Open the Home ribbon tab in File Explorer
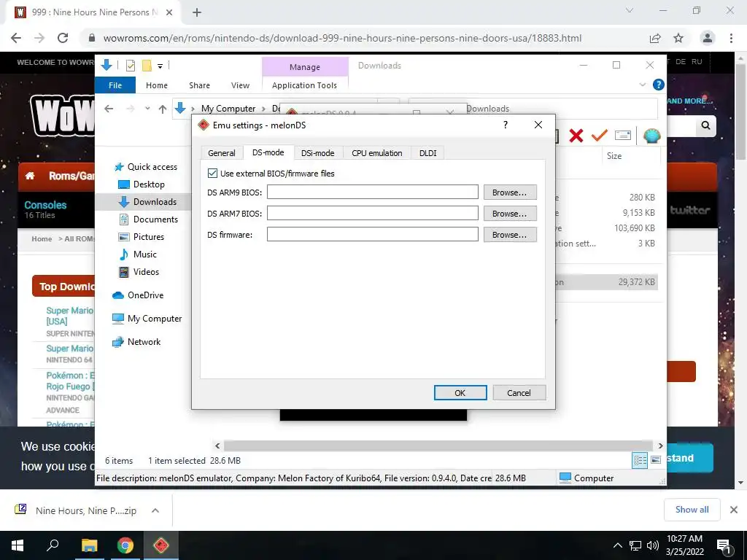747x560 pixels. click(157, 85)
